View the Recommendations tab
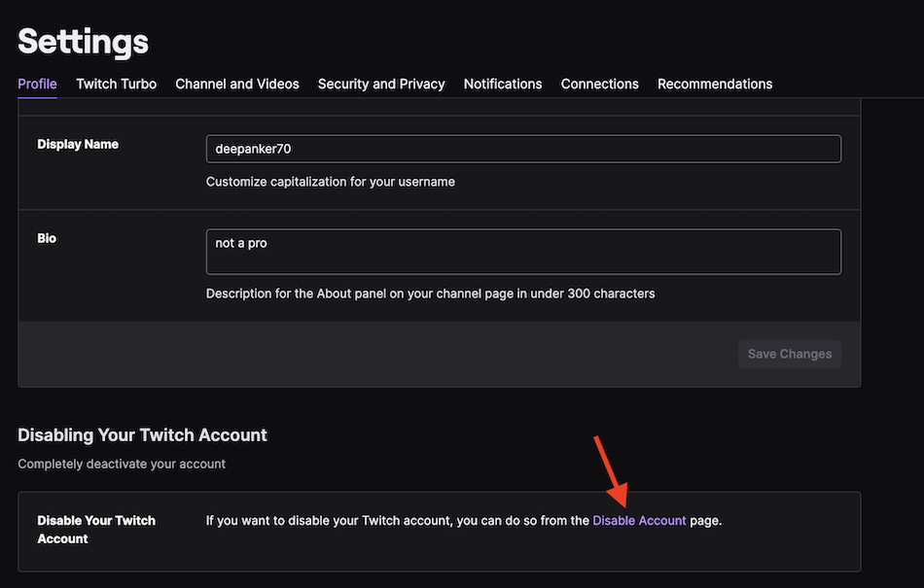924x588 pixels. tap(715, 84)
